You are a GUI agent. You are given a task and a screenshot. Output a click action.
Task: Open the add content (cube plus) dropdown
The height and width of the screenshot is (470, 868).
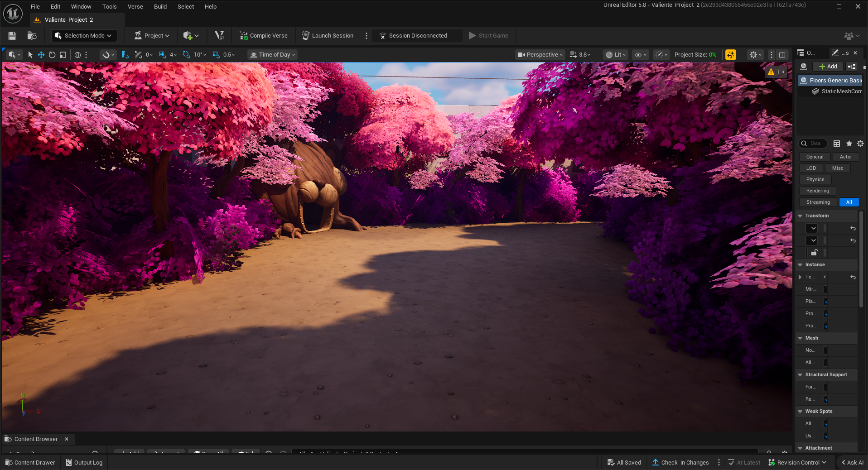click(191, 36)
